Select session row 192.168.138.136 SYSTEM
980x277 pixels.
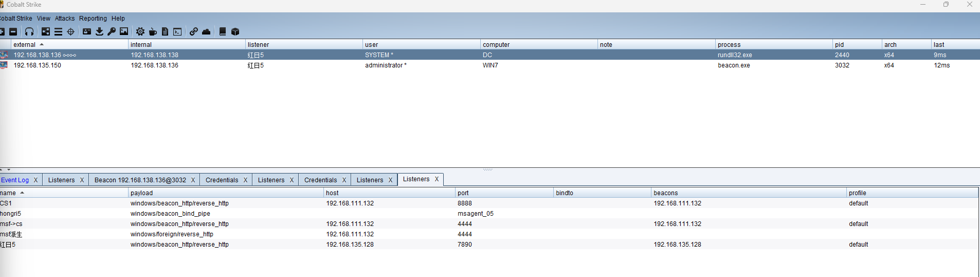(490, 55)
